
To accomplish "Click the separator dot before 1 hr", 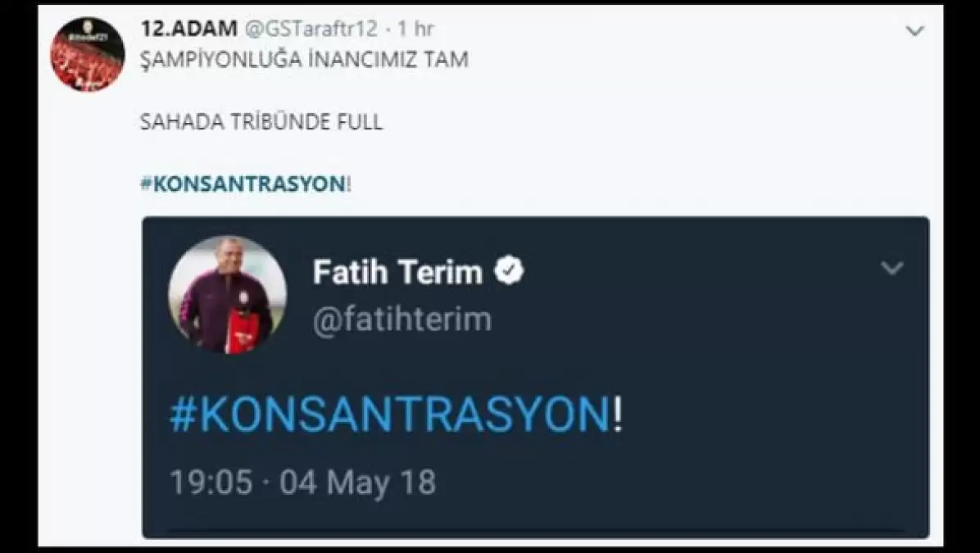I will (388, 29).
